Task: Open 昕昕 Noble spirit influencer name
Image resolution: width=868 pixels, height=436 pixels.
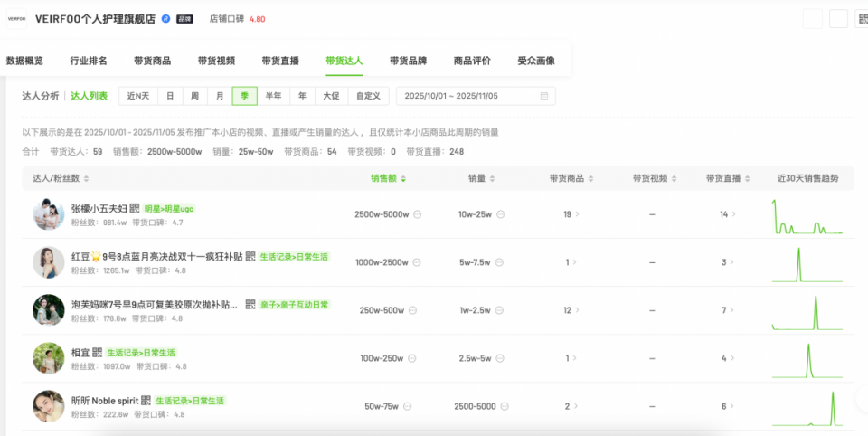Action: coord(105,400)
